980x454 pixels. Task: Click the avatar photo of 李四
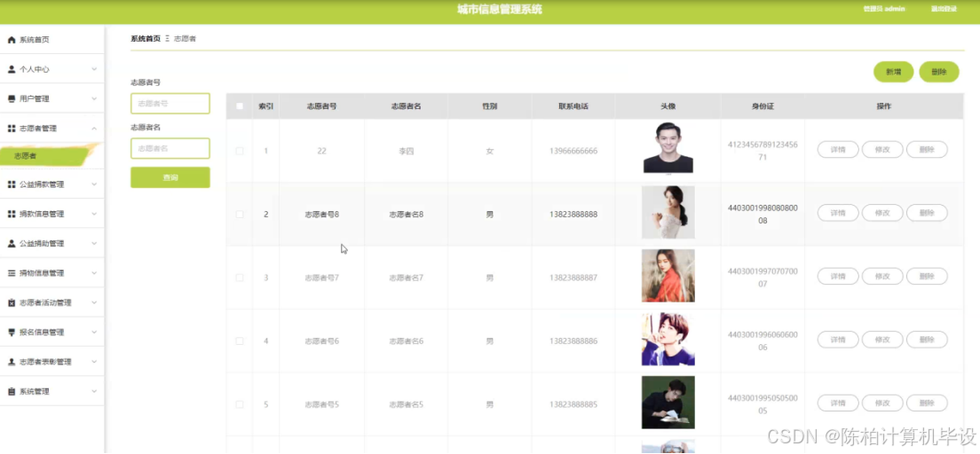668,147
